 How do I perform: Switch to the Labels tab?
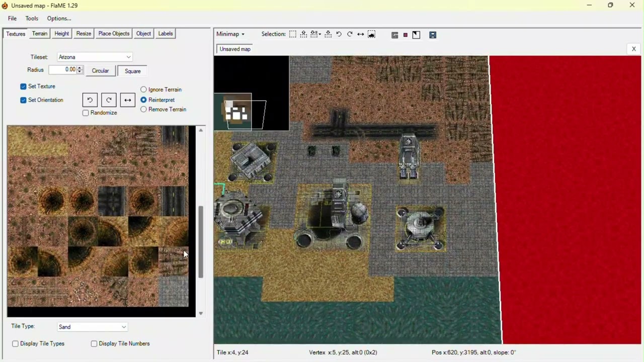(x=166, y=34)
